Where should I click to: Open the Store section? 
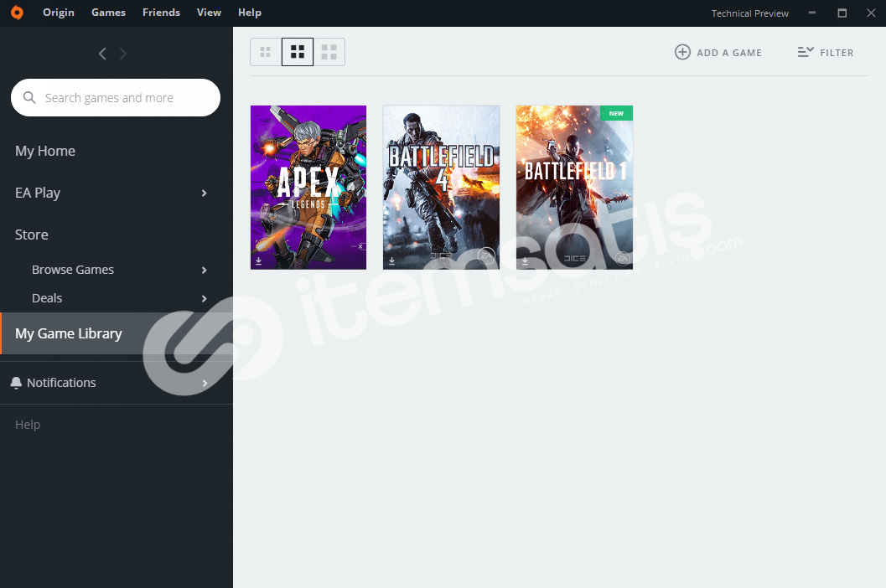pyautogui.click(x=32, y=235)
